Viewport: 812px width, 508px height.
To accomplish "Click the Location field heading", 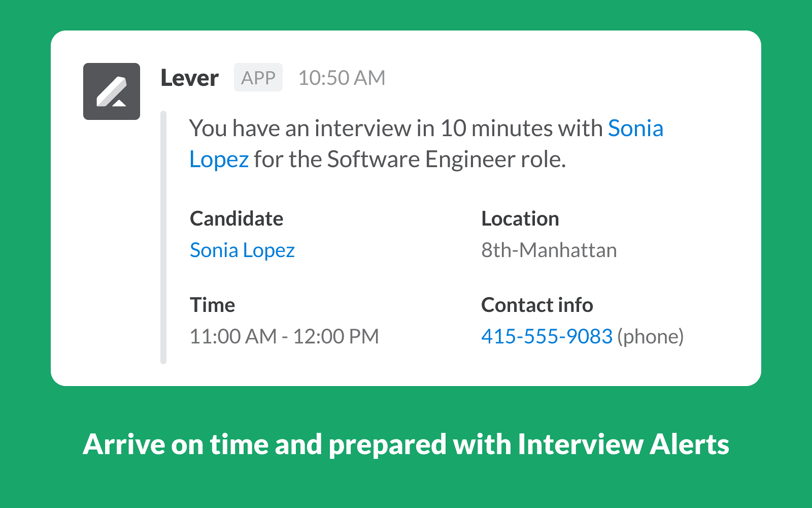I will [x=520, y=219].
